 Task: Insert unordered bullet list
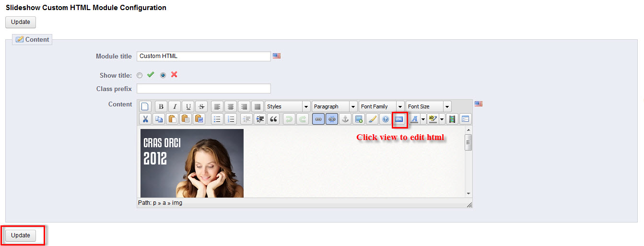point(217,119)
